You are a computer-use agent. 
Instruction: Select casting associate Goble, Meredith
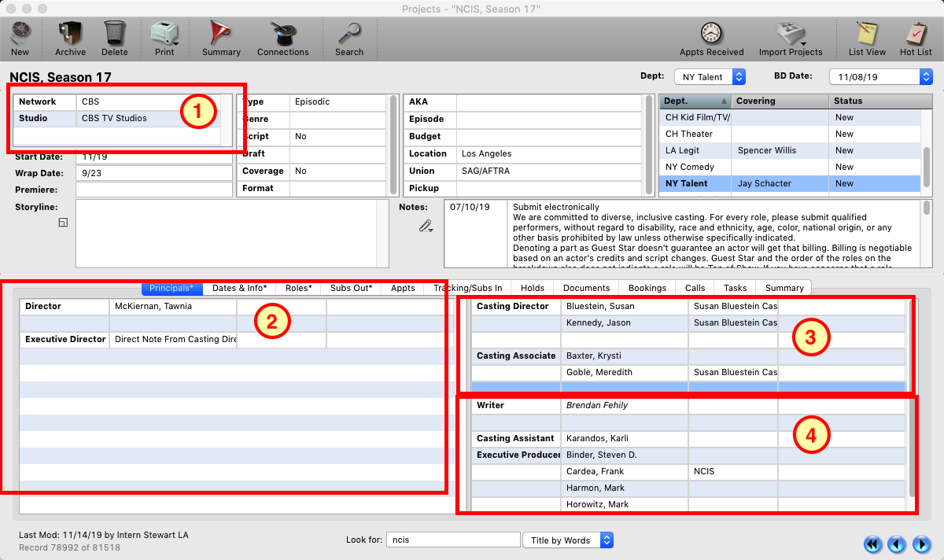point(597,372)
